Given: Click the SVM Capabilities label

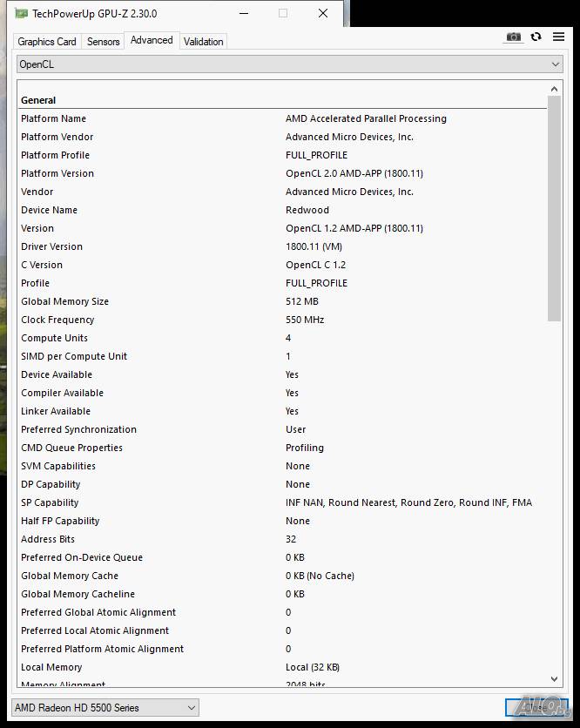Looking at the screenshot, I should tap(58, 466).
